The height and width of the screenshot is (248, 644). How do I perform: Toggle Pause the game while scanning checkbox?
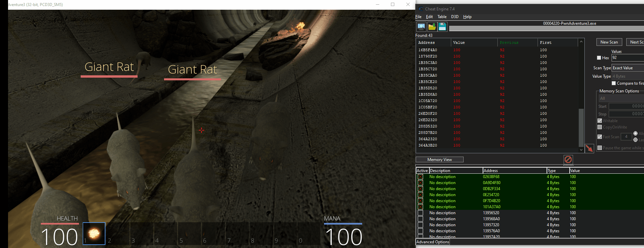pos(599,148)
